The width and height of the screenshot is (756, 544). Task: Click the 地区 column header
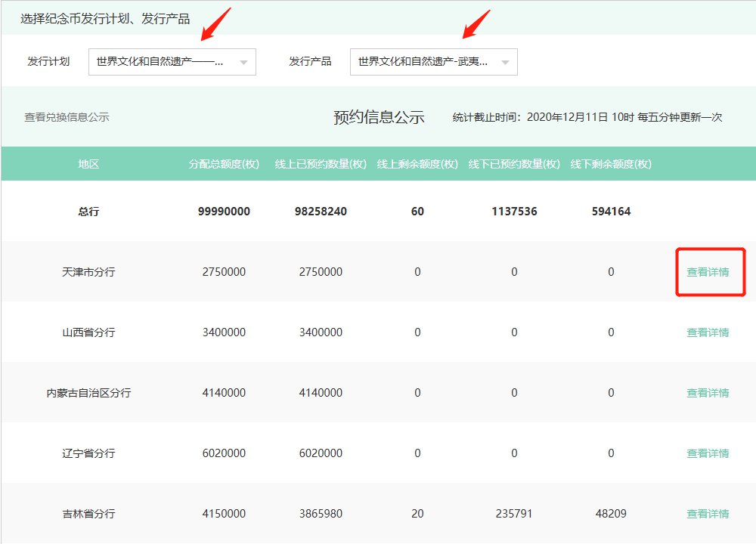[88, 164]
